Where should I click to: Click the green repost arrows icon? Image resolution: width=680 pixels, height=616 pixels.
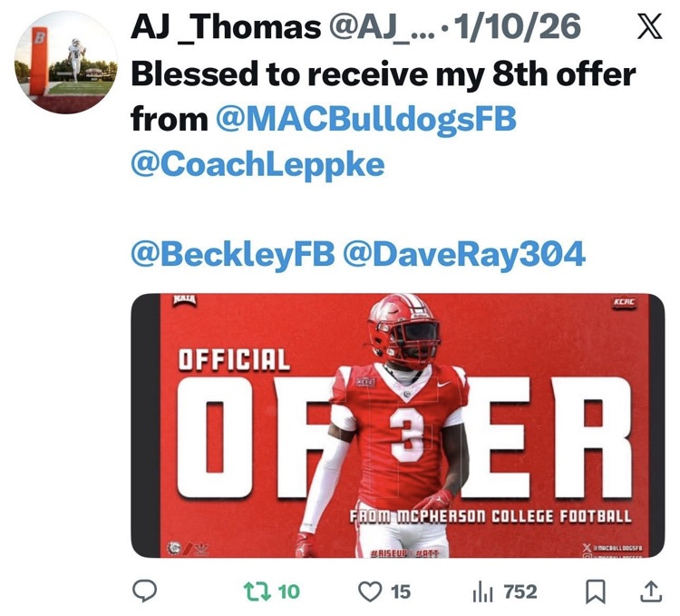click(257, 592)
